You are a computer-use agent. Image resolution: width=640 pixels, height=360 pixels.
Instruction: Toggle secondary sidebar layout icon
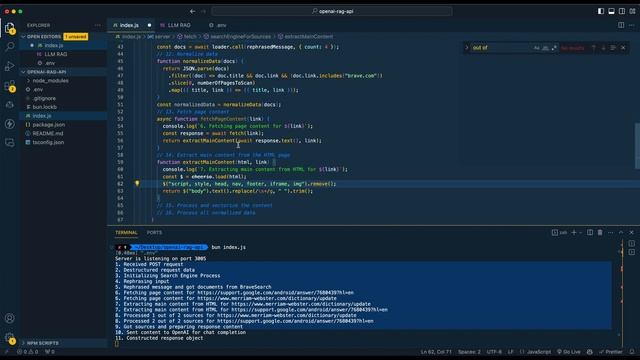(622, 11)
